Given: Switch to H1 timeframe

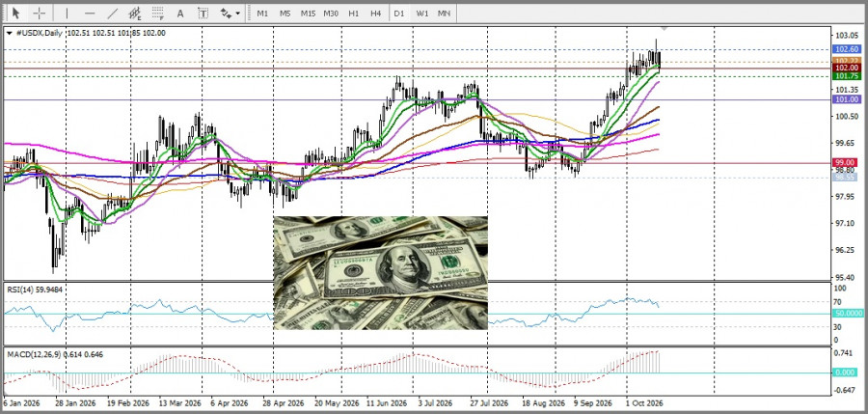Looking at the screenshot, I should pos(354,13).
